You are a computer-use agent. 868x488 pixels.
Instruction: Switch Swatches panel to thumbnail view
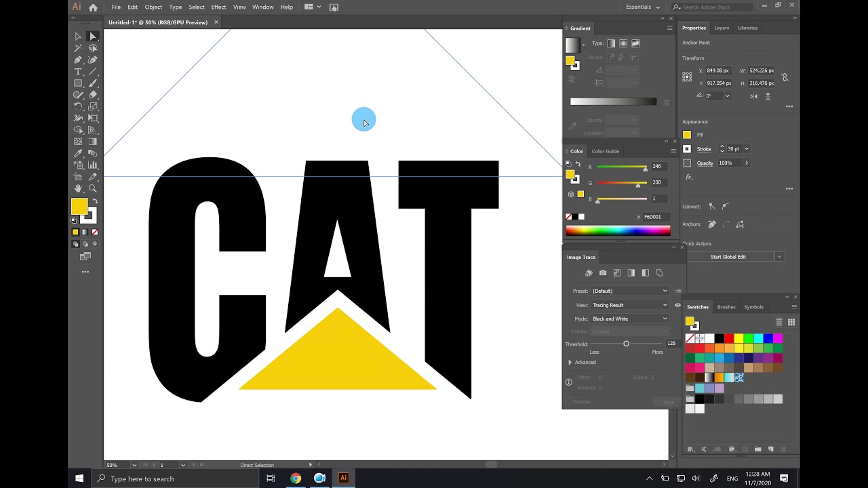tap(791, 322)
